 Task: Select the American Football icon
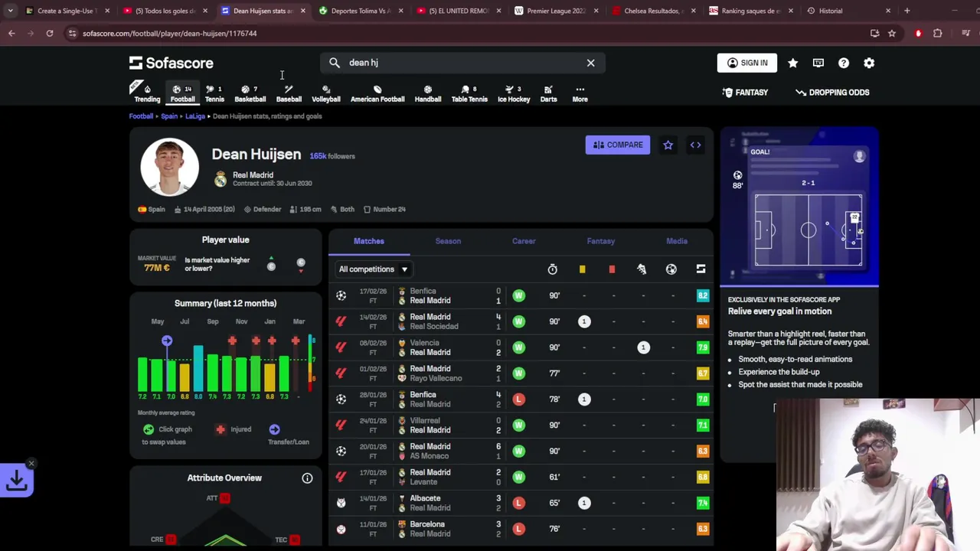tap(377, 93)
